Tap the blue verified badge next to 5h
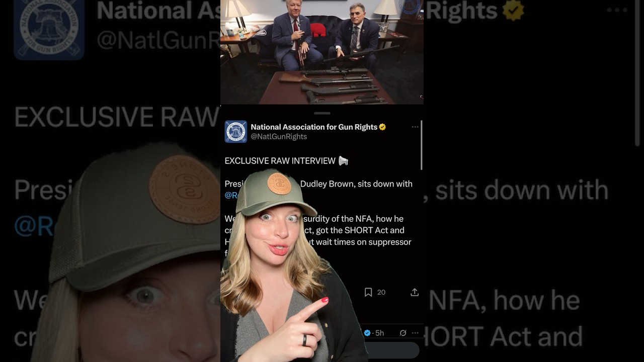 click(x=367, y=333)
